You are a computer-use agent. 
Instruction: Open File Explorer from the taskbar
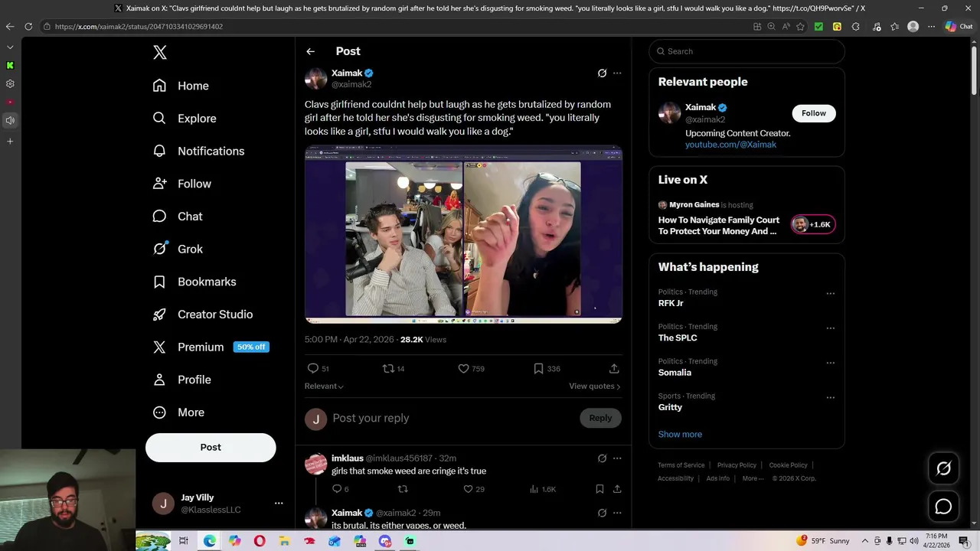(284, 541)
